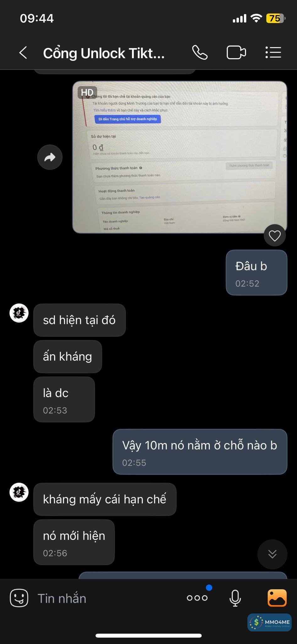The width and height of the screenshot is (297, 644).
Task: React with heart on the image message
Action: (x=275, y=236)
